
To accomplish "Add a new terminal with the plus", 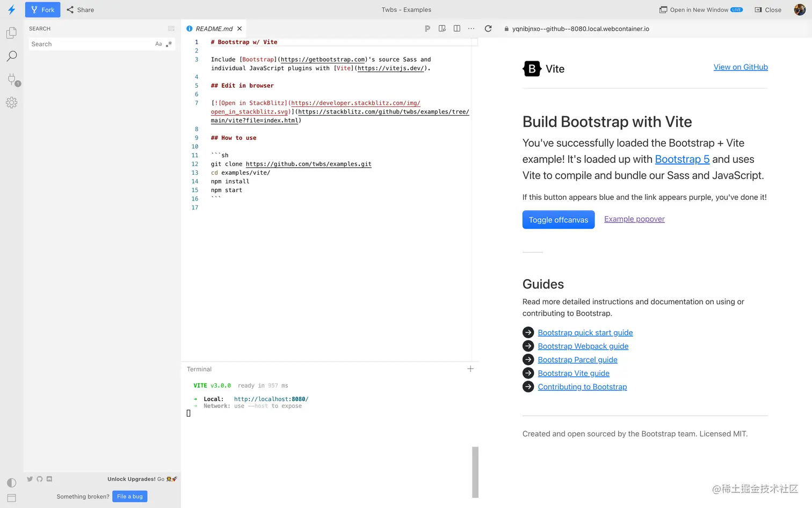I will click(470, 369).
